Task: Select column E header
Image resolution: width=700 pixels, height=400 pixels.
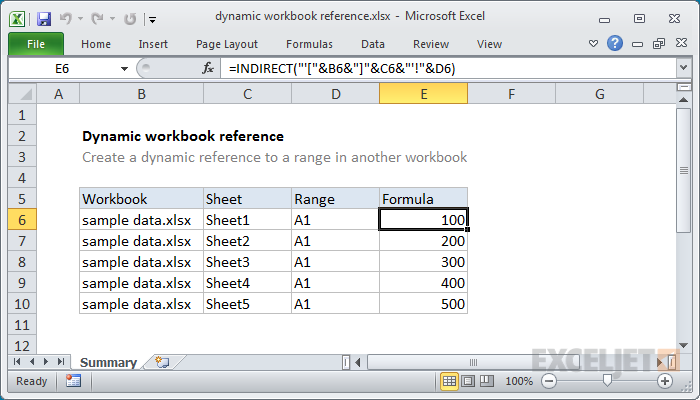Action: [423, 94]
